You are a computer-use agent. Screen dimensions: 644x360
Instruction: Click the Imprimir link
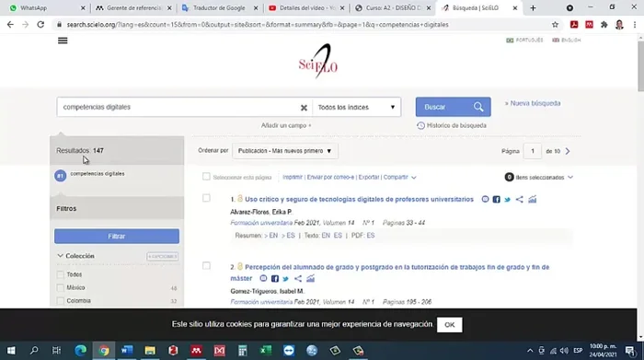293,177
